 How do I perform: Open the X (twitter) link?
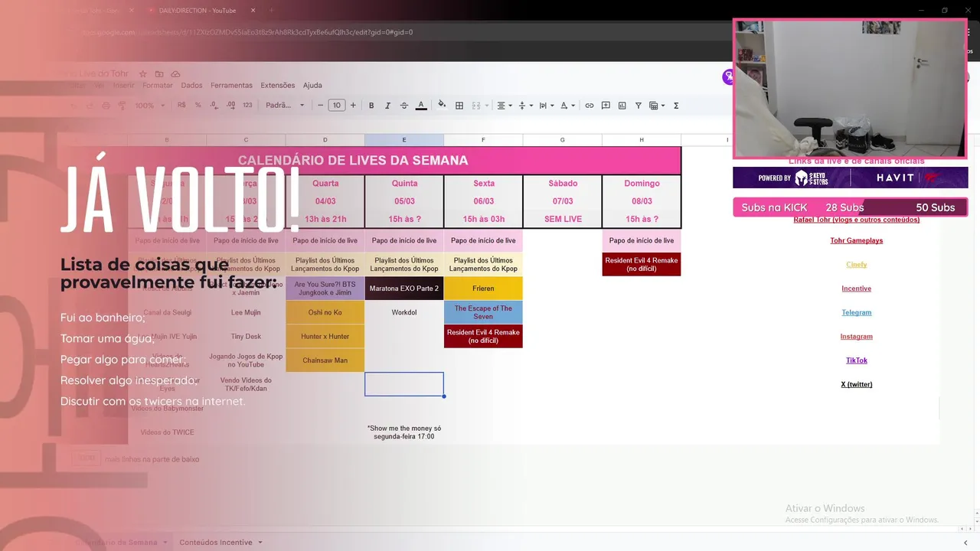click(856, 384)
